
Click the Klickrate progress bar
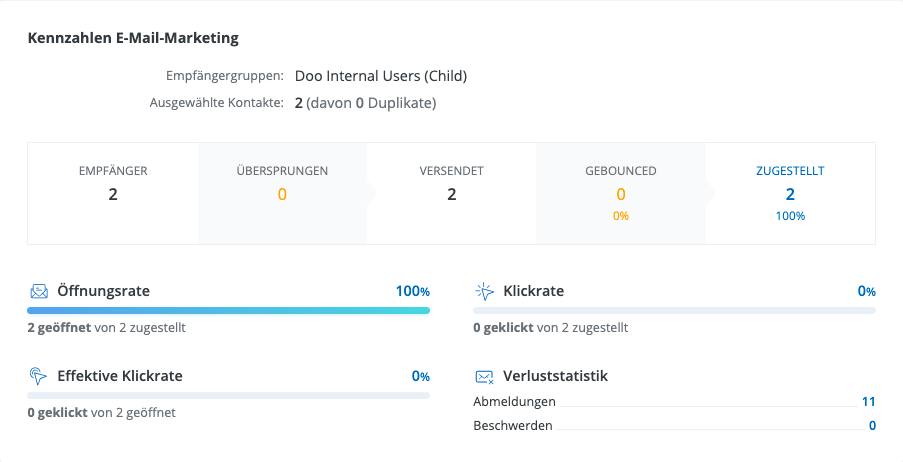tap(674, 311)
